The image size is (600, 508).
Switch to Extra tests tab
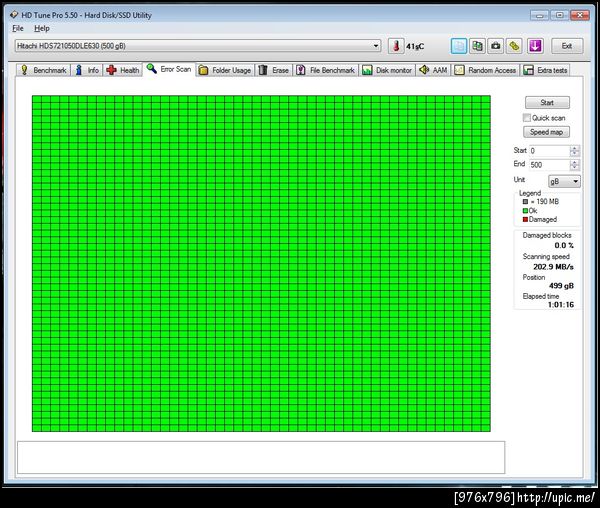click(x=546, y=70)
